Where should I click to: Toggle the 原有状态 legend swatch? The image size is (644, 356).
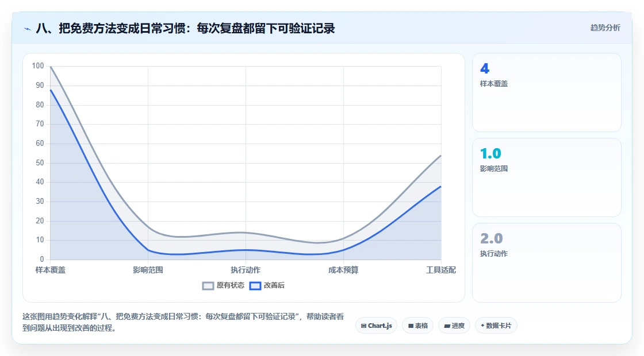pyautogui.click(x=208, y=285)
